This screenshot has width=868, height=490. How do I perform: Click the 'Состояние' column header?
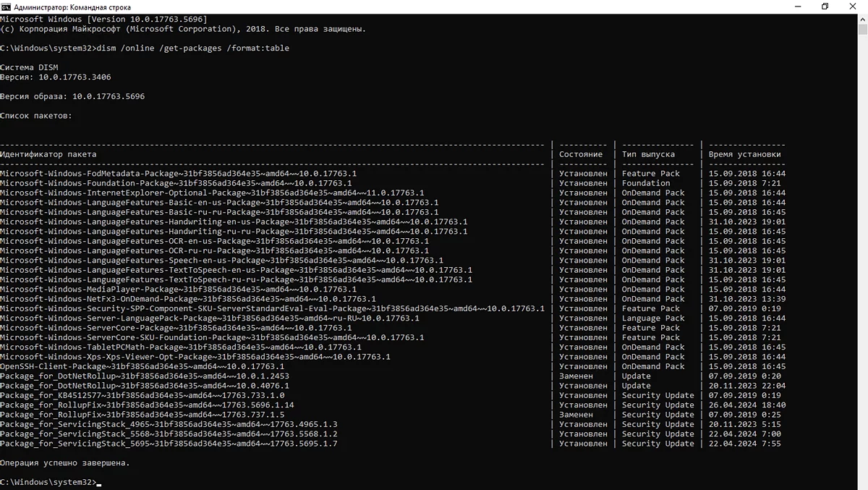click(581, 154)
